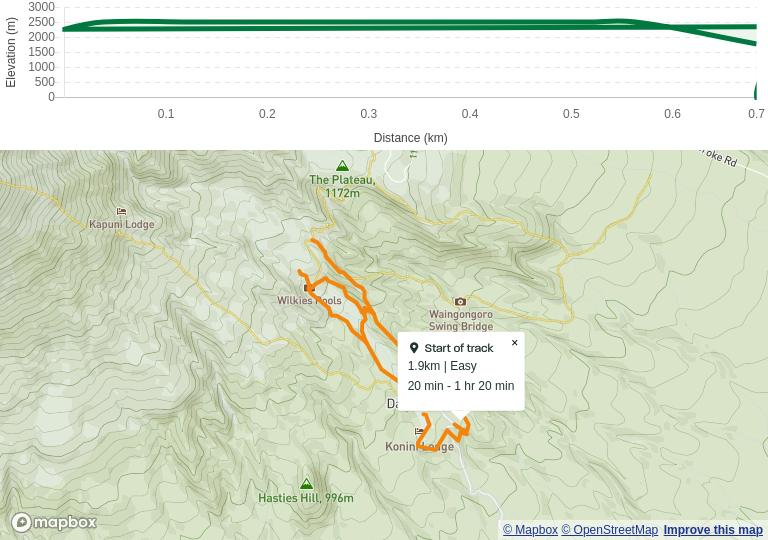The image size is (768, 540).
Task: Click the Waingongoro Swing Bridge label
Action: pos(461,320)
